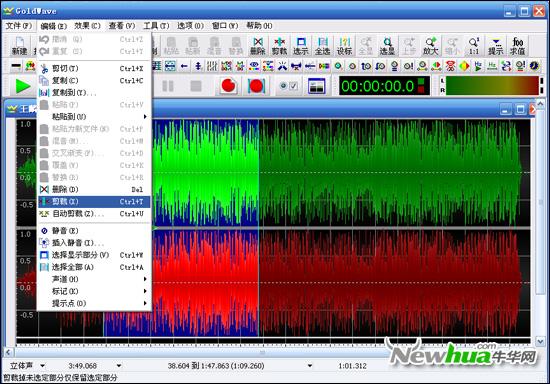This screenshot has width=550, height=384.
Task: Choose 删除(D) from the edit menu
Action: tap(94, 189)
